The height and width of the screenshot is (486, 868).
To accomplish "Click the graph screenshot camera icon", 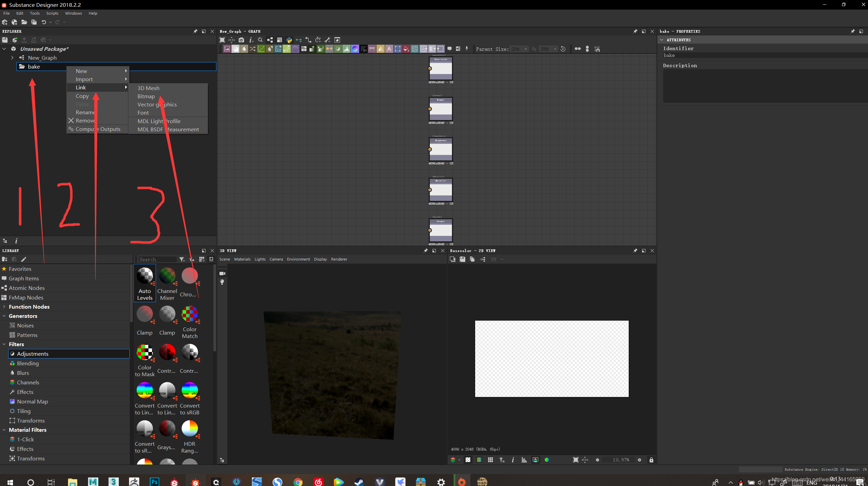I will [x=241, y=40].
